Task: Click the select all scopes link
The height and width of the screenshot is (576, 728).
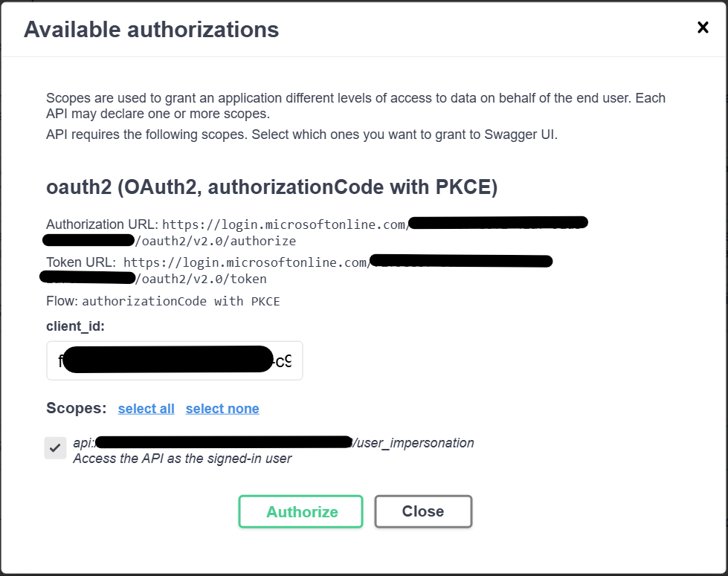Action: click(146, 409)
